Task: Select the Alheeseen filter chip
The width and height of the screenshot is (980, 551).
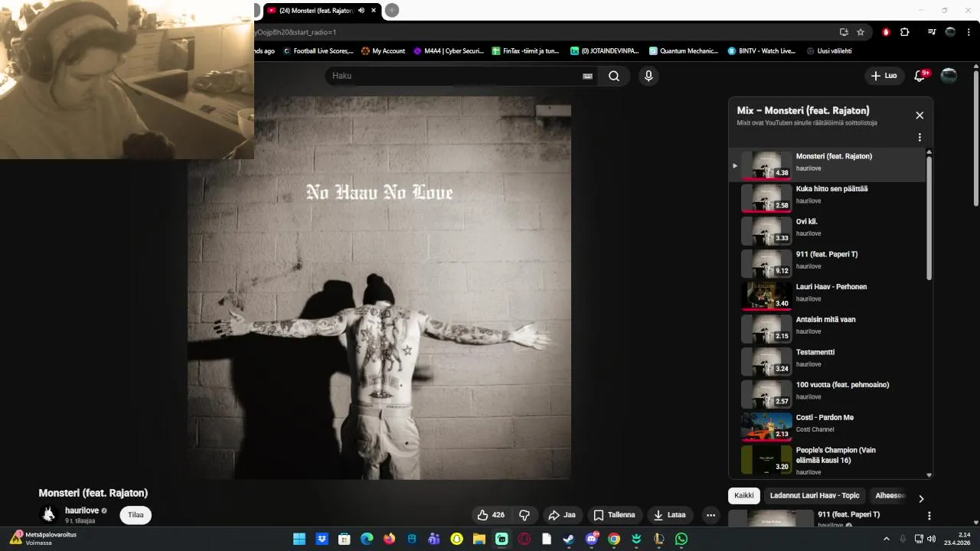Action: pos(890,495)
